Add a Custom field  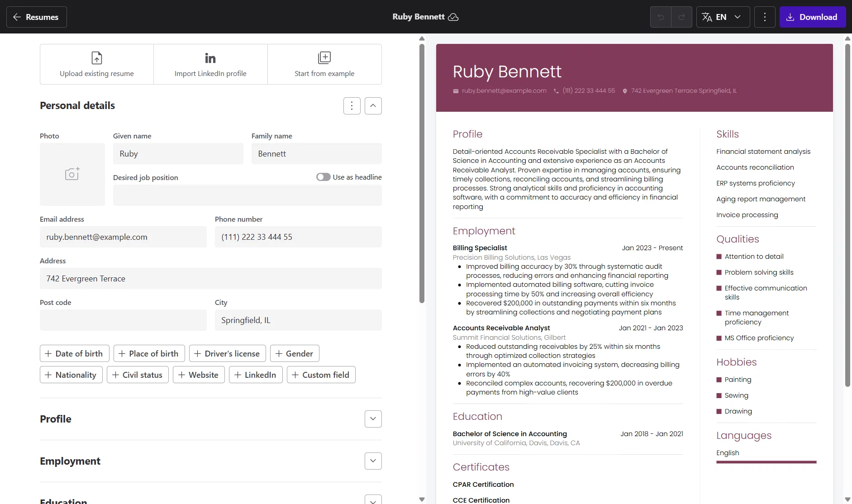[321, 375]
